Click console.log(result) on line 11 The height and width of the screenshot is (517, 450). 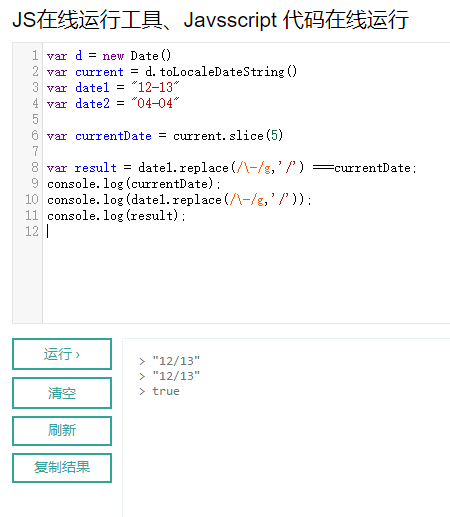point(116,216)
